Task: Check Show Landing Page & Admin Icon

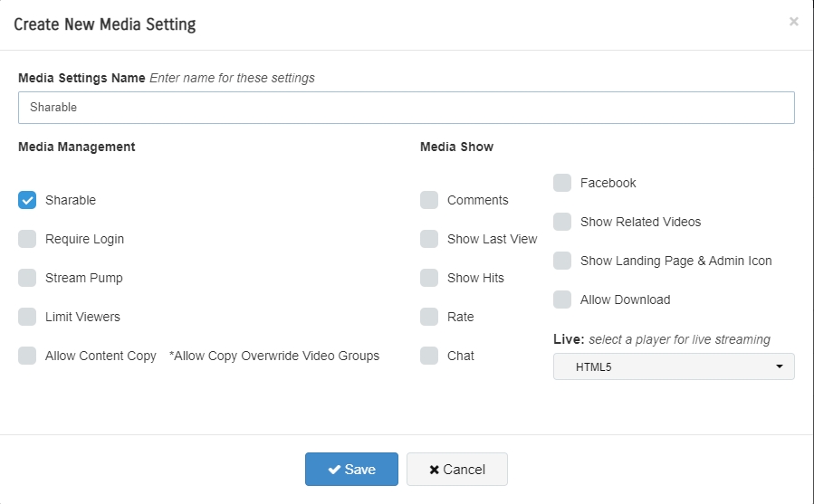Action: (562, 261)
